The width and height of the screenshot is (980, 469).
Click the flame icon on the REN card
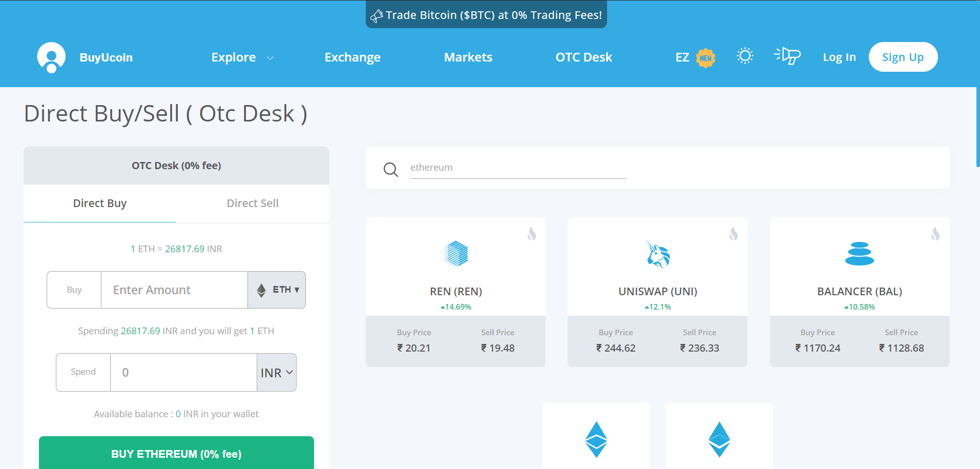pos(532,234)
